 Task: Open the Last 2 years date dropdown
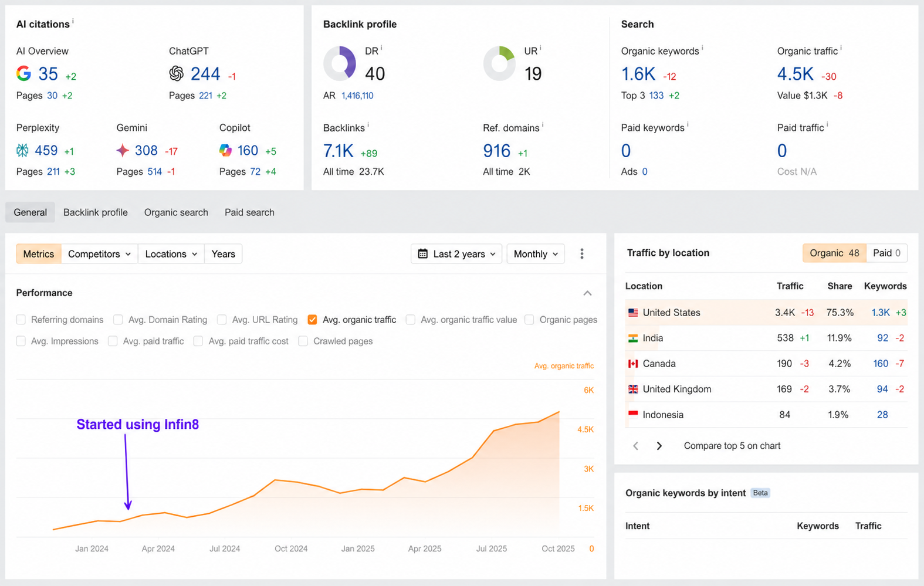click(456, 254)
